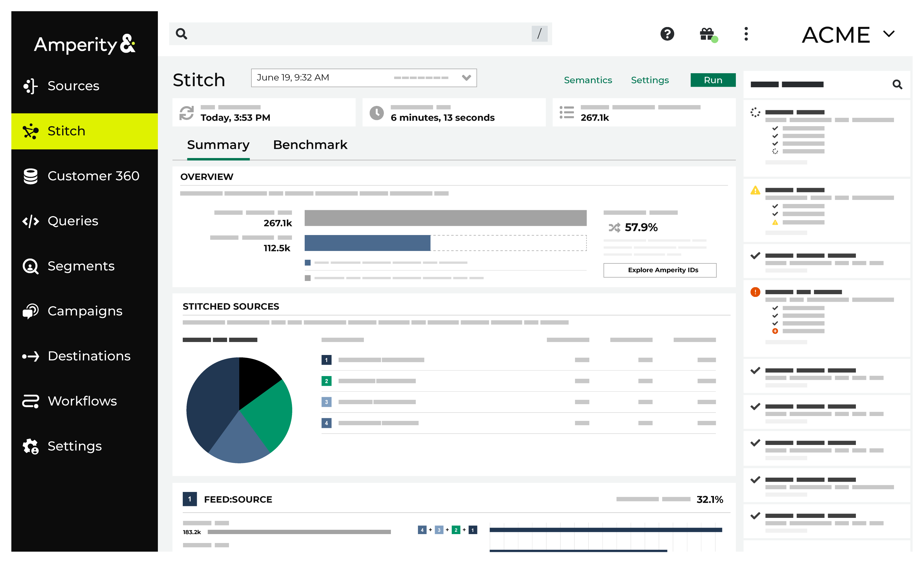The width and height of the screenshot is (924, 563).
Task: Click Explore Amperity IDs button
Action: (x=660, y=270)
